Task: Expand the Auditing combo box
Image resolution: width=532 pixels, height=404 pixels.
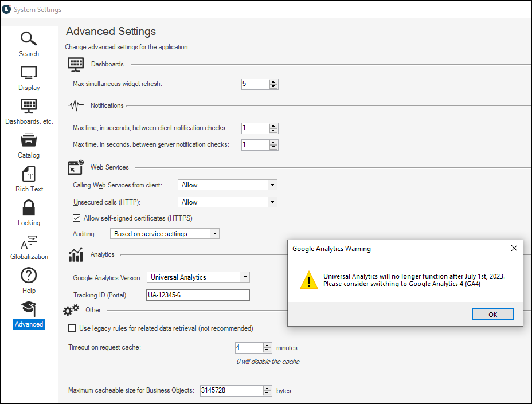Action: point(165,234)
